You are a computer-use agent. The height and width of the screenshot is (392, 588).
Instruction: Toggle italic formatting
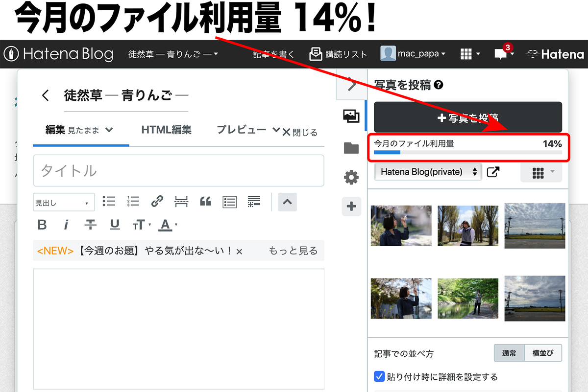click(x=66, y=225)
